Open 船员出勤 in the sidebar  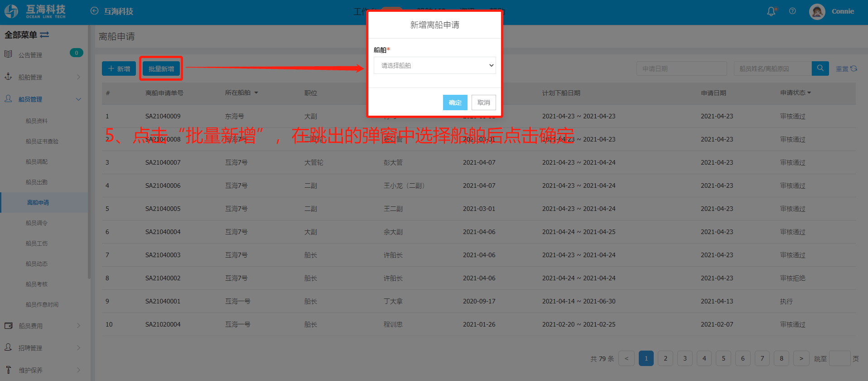click(37, 182)
